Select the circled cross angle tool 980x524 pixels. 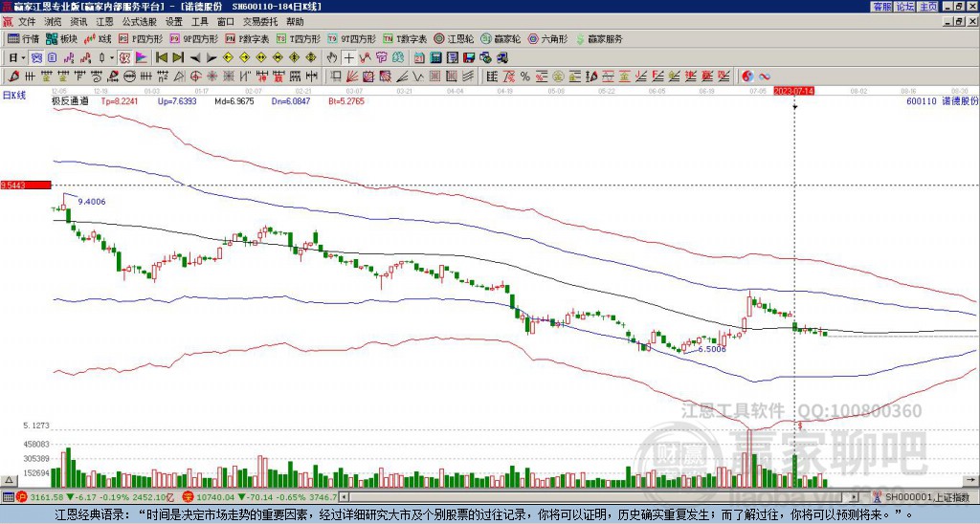[x=195, y=76]
